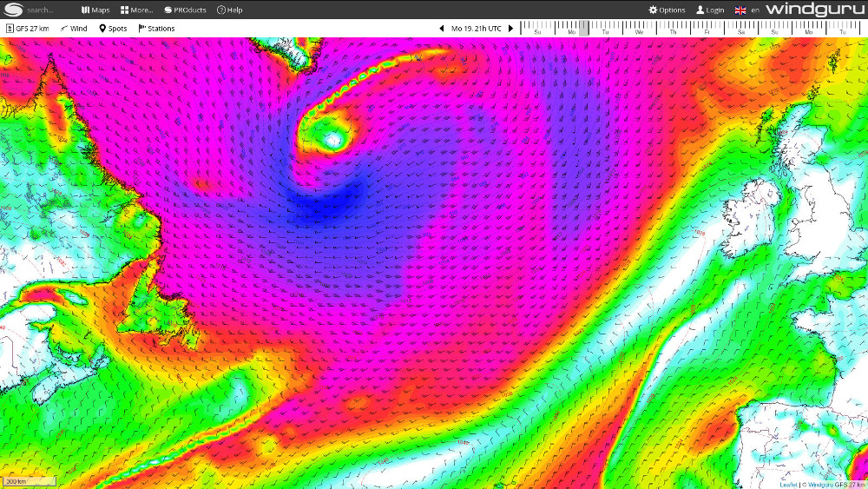This screenshot has width=868, height=489.
Task: Toggle Spots markers on the map
Action: point(113,29)
